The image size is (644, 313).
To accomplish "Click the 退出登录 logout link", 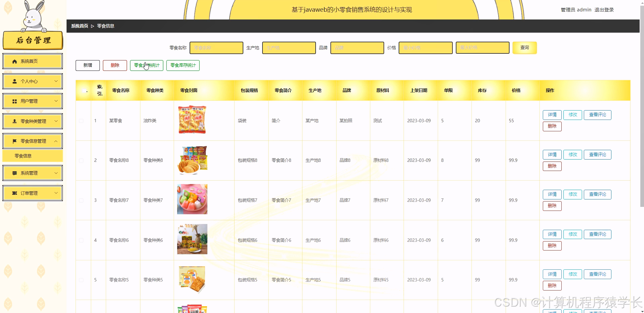I will [x=604, y=10].
